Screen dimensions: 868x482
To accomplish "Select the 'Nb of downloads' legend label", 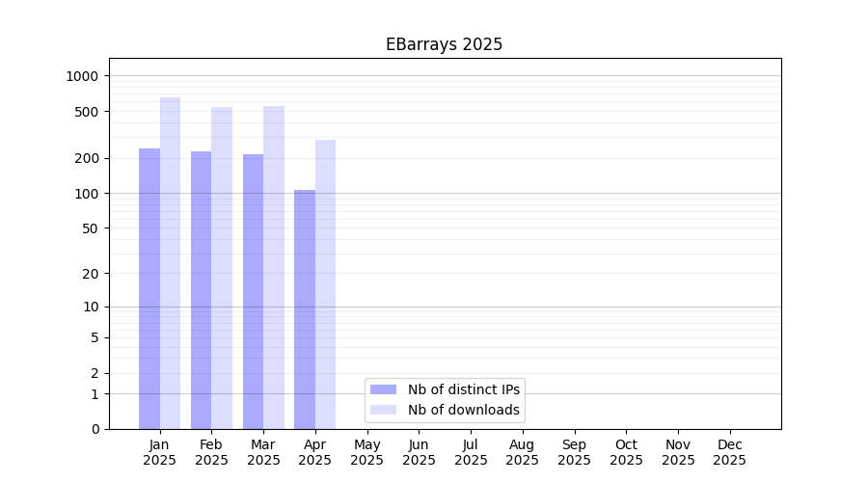I will tap(464, 410).
